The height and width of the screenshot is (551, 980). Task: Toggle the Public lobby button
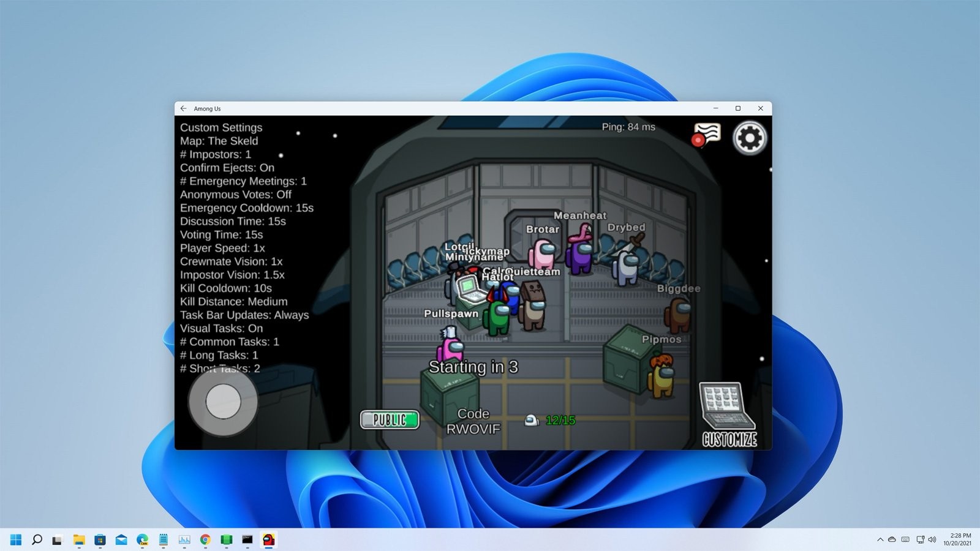click(x=390, y=419)
